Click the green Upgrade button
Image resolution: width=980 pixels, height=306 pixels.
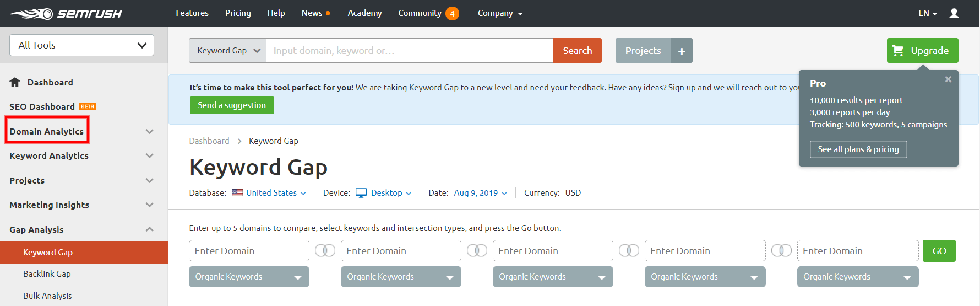(x=923, y=51)
